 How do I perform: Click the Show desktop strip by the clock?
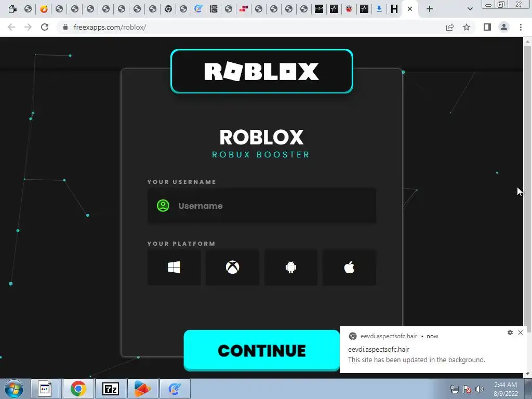click(528, 389)
